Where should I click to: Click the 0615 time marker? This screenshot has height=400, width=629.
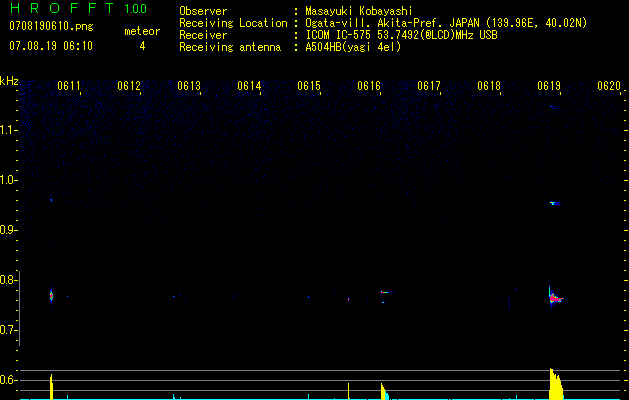pyautogui.click(x=309, y=86)
